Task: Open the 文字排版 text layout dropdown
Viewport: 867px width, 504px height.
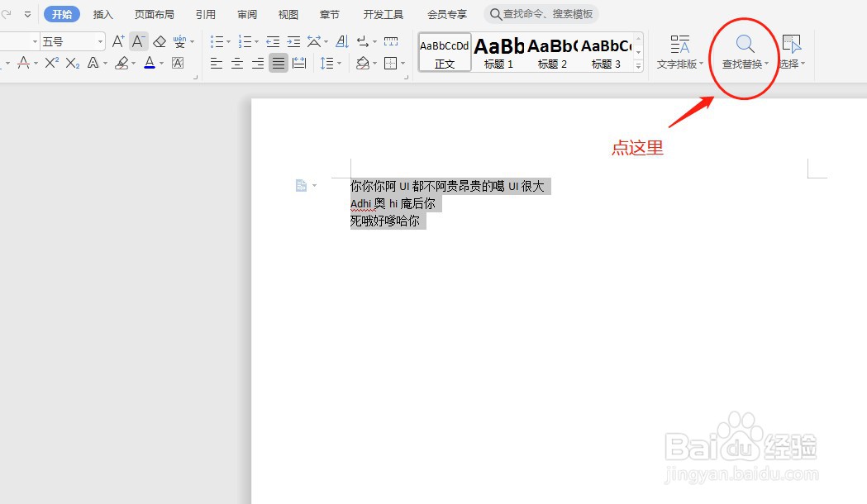Action: pos(679,51)
